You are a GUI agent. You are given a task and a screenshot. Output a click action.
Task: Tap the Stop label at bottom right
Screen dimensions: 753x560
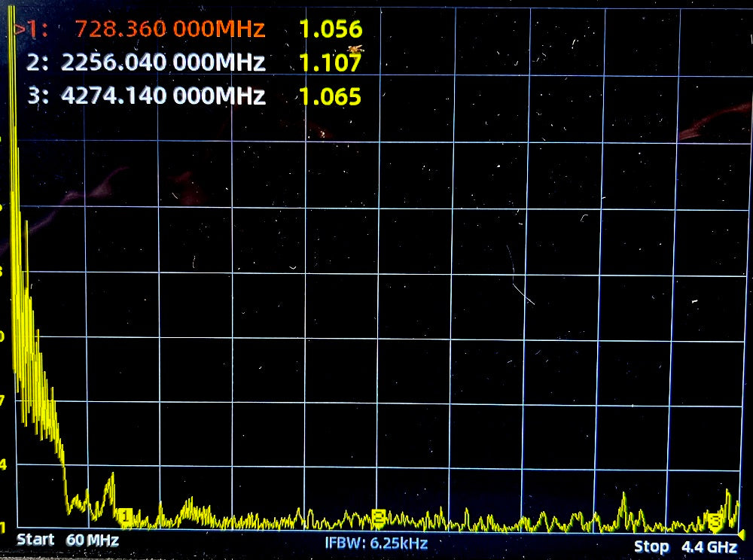(651, 546)
